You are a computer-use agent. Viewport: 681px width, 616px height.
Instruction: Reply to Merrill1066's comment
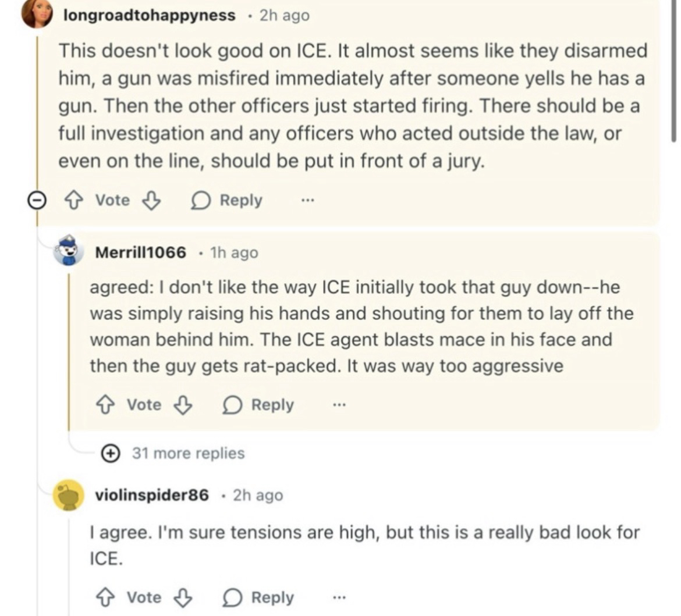[259, 405]
